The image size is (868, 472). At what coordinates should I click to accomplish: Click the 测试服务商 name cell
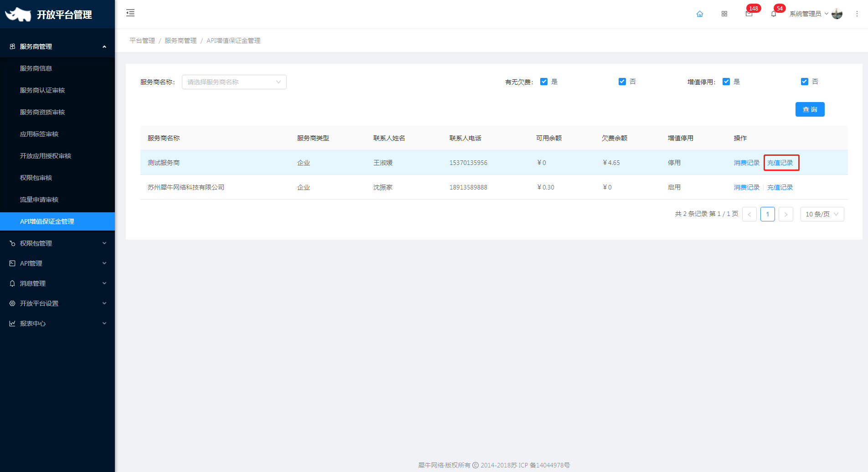point(164,163)
